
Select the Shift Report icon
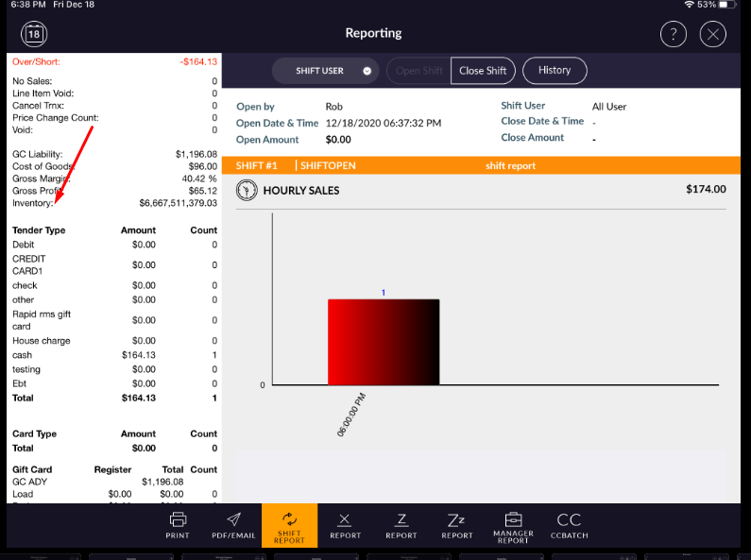(289, 525)
